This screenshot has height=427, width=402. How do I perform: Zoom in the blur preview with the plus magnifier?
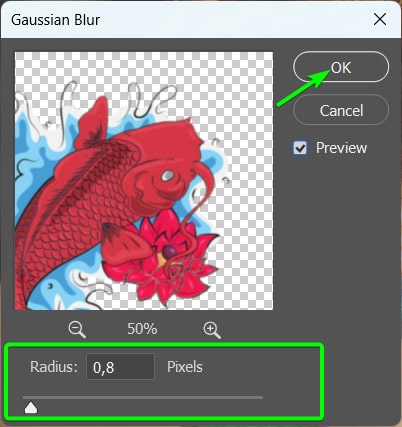tap(212, 330)
